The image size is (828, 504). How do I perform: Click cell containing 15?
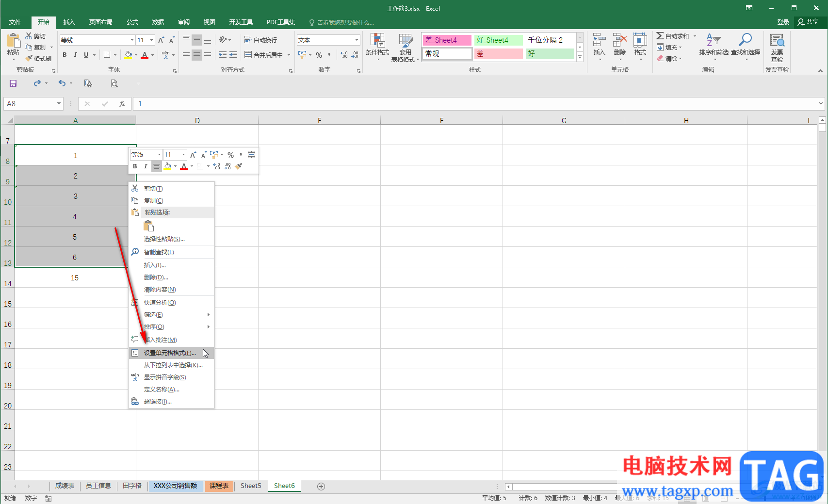tap(75, 278)
